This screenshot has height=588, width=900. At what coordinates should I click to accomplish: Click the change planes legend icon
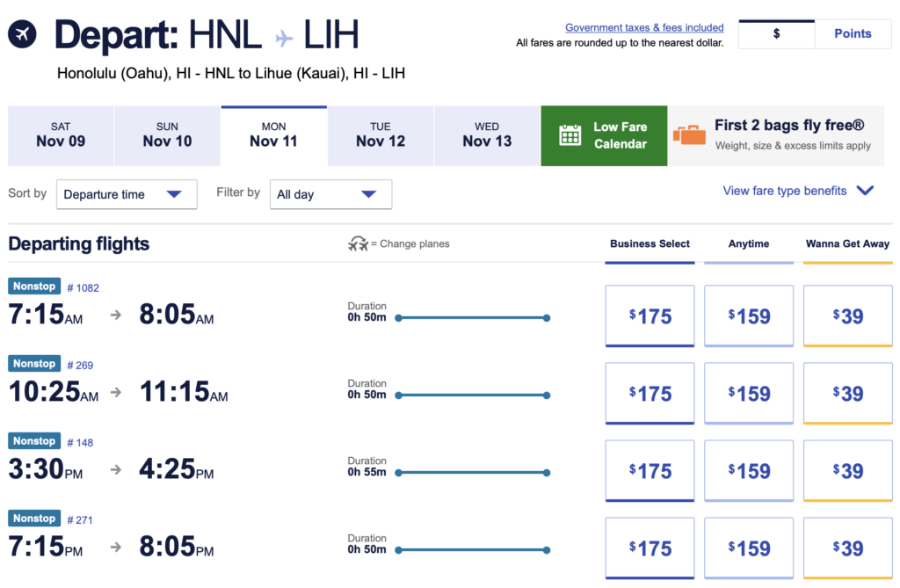tap(358, 244)
